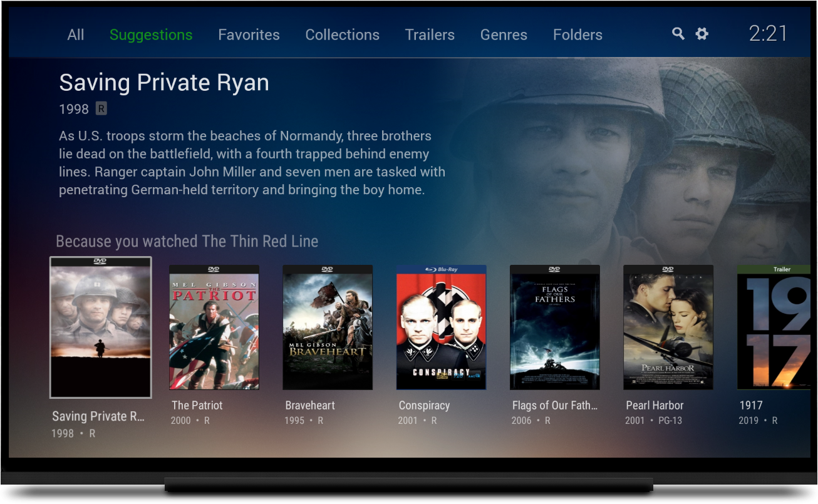Click the large 'Saving Private Ryan' heading

coord(164,83)
